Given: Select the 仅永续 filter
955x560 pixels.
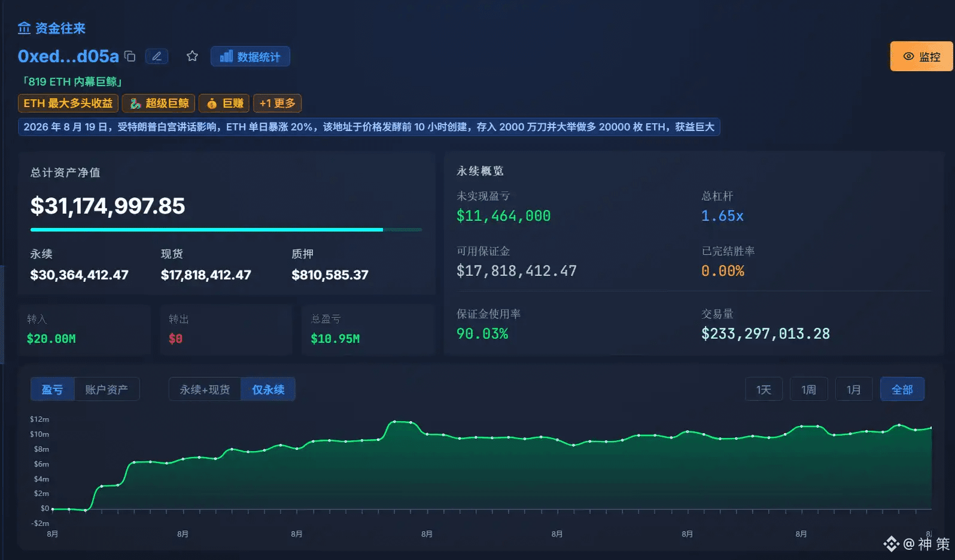Looking at the screenshot, I should pos(268,389).
